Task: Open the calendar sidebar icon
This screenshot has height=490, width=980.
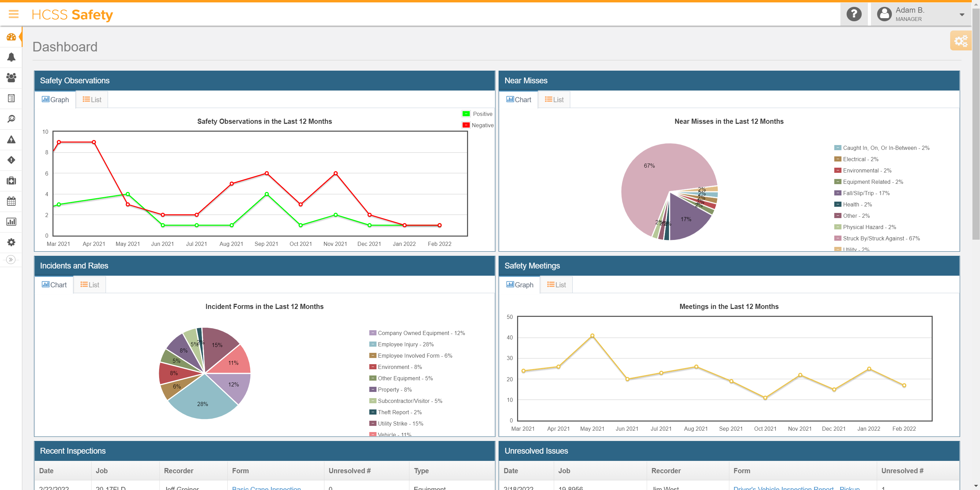Action: point(11,201)
